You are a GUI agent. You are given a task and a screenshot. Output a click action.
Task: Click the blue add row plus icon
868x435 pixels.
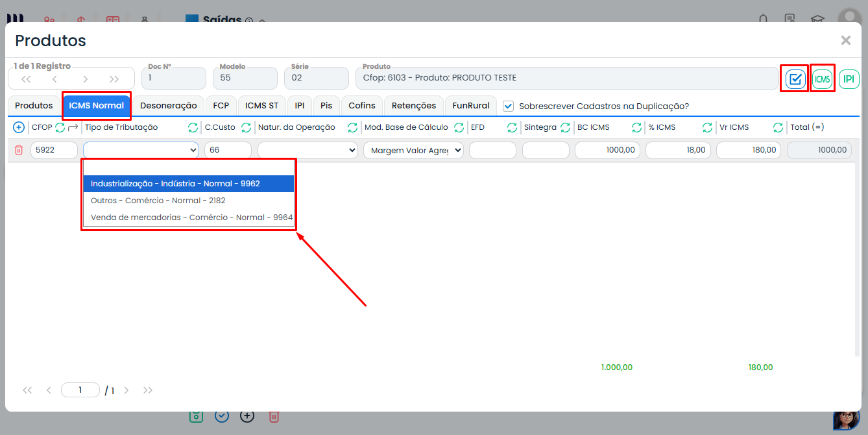coord(19,127)
